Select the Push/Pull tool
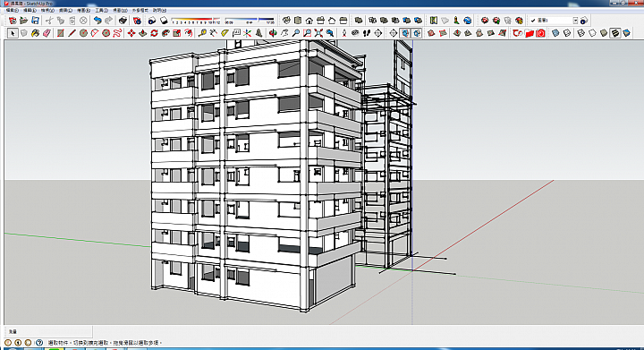The image size is (644, 350). tap(142, 33)
